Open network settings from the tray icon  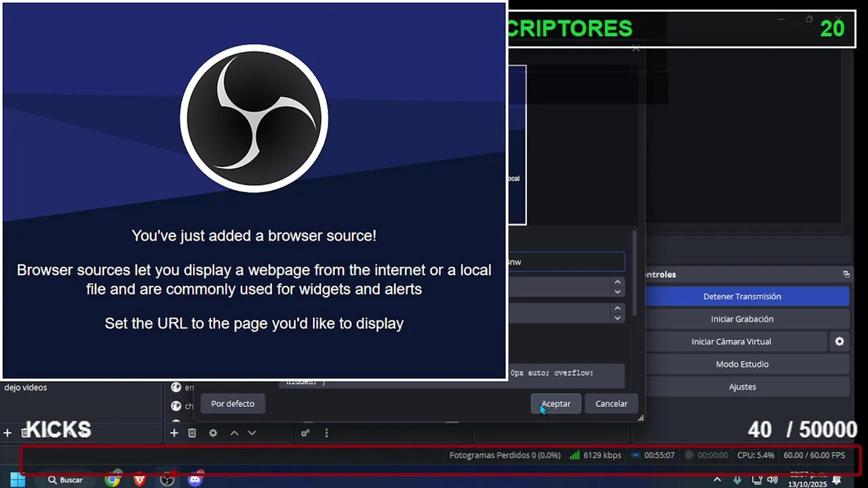point(757,480)
